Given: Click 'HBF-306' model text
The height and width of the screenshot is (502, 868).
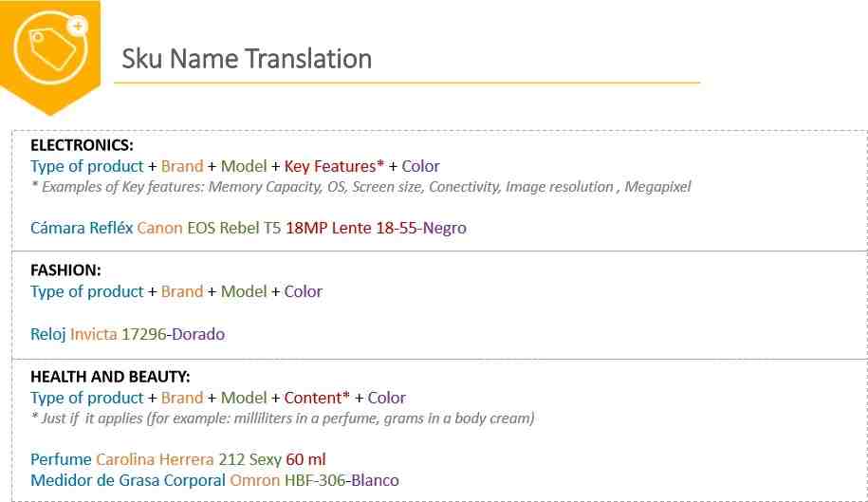Looking at the screenshot, I should 315,480.
